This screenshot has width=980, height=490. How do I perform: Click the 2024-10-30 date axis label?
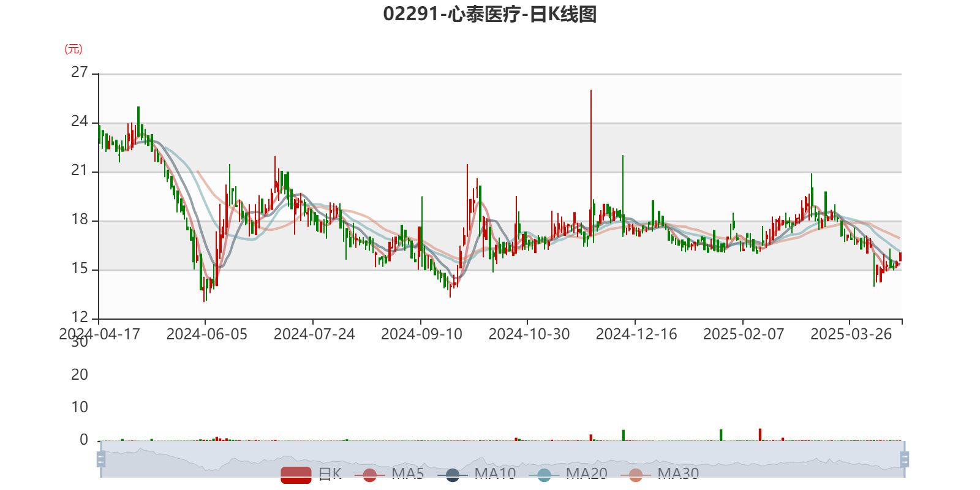pos(529,334)
